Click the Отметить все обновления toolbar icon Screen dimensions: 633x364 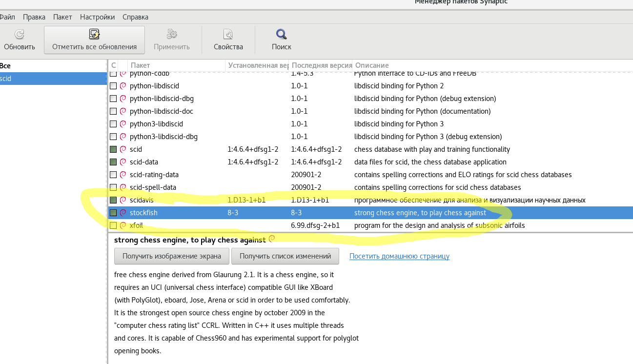coord(95,34)
